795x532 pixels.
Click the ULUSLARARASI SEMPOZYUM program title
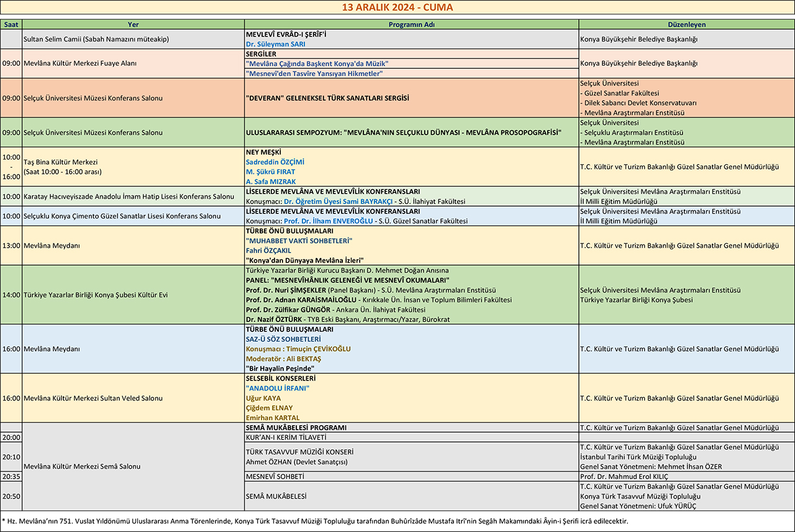tap(404, 132)
